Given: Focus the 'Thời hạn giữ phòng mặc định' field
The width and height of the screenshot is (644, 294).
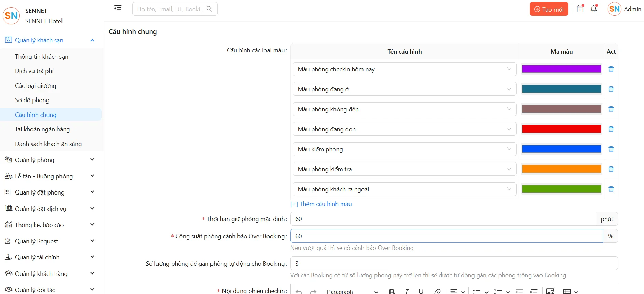Looking at the screenshot, I should (x=443, y=219).
